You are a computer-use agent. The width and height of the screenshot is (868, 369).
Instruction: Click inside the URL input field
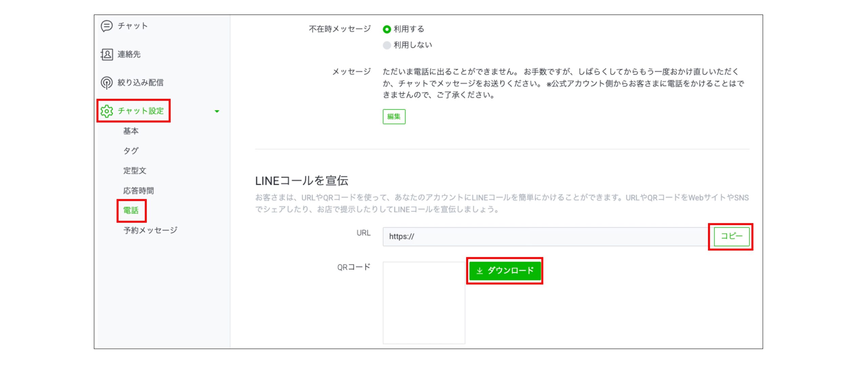pos(509,237)
